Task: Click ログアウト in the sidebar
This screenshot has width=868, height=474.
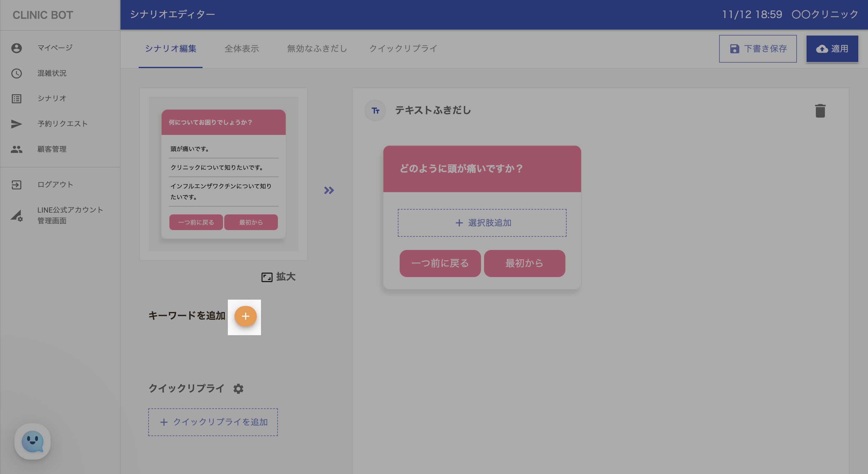Action: click(55, 184)
